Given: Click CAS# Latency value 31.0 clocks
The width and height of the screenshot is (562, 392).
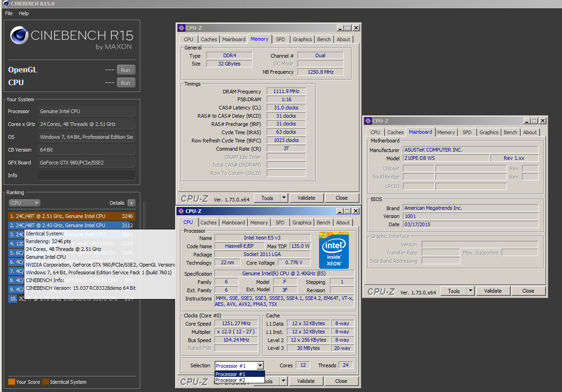Looking at the screenshot, I should tap(286, 108).
